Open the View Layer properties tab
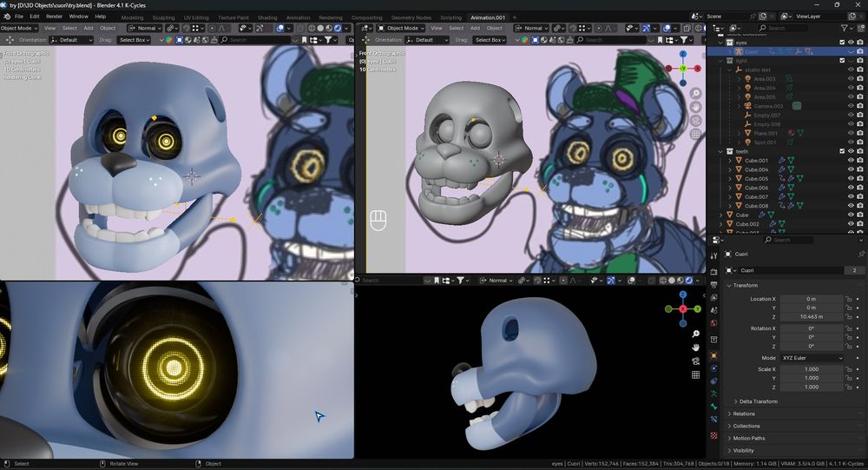 click(714, 298)
